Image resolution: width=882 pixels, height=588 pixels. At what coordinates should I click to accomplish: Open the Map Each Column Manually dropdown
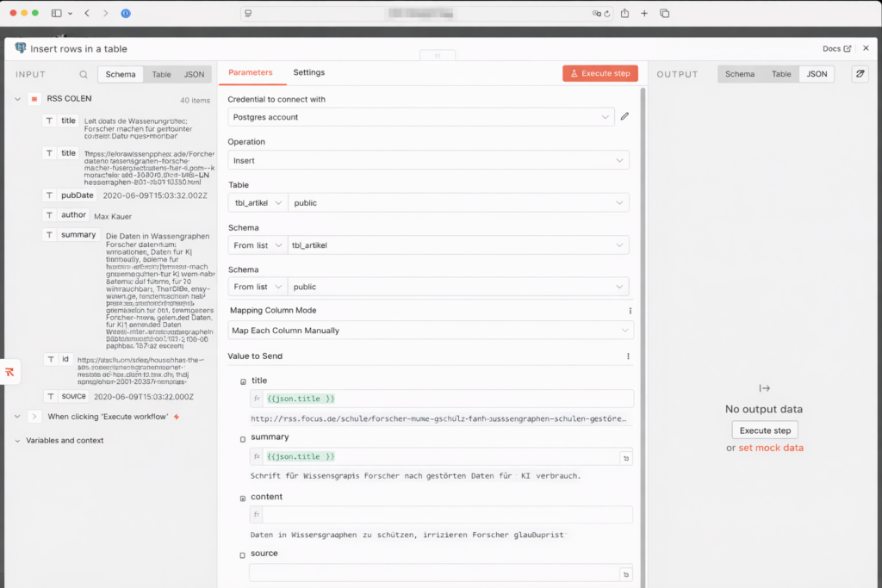click(430, 331)
